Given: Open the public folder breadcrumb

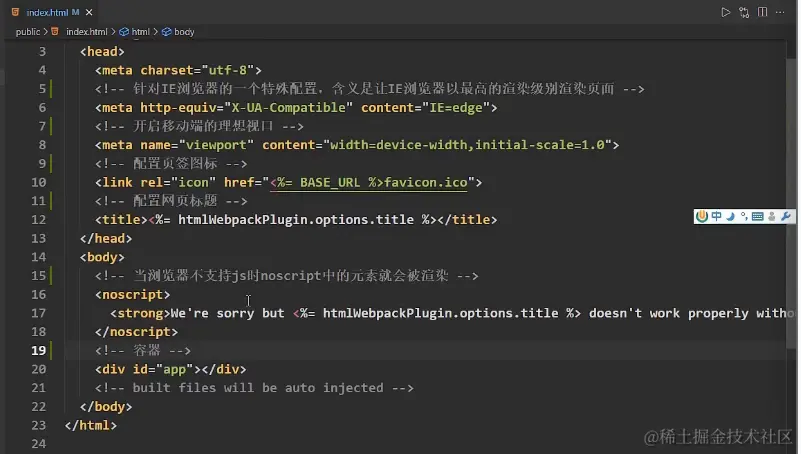Looking at the screenshot, I should click(x=28, y=32).
